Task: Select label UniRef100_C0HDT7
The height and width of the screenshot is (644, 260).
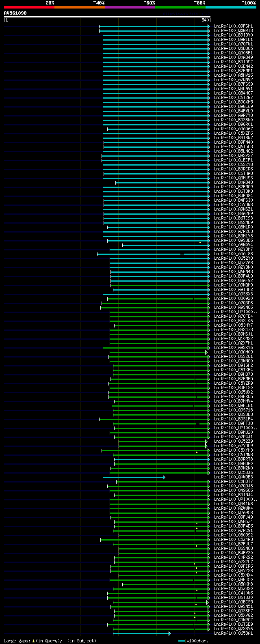Action: 233,482
